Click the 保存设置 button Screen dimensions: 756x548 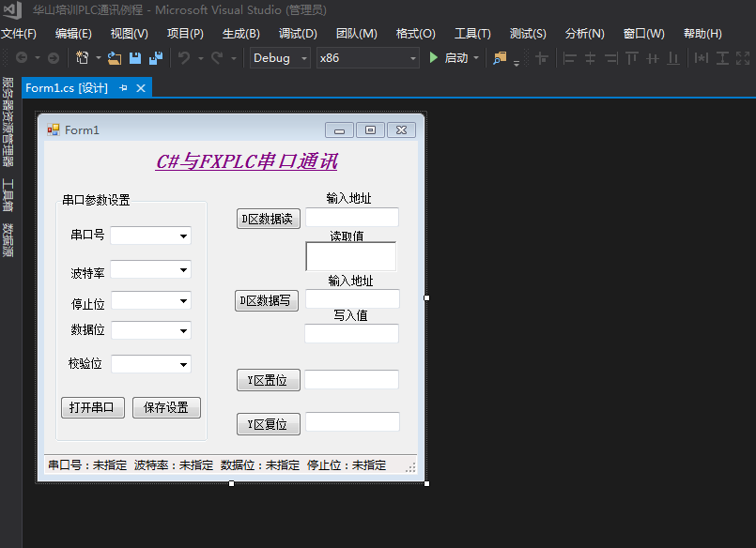[166, 408]
